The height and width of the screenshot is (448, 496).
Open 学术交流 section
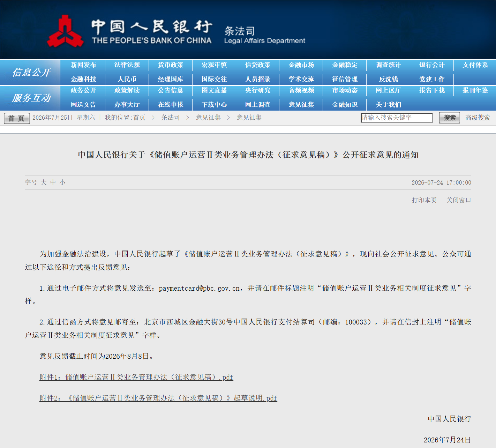click(x=301, y=79)
